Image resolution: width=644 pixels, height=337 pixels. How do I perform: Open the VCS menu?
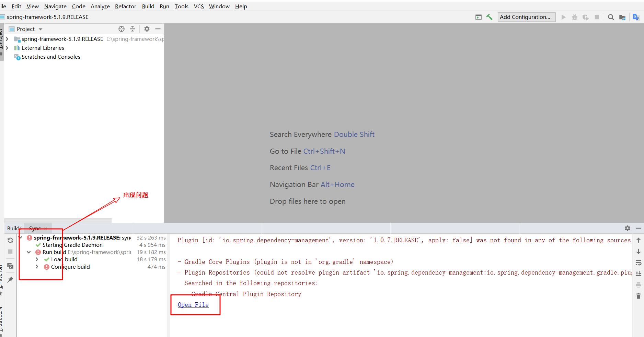[199, 6]
